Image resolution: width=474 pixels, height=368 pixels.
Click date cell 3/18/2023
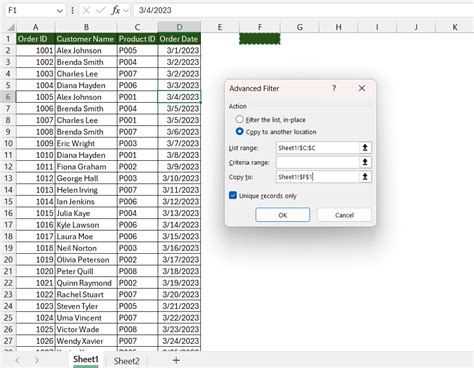click(x=179, y=271)
